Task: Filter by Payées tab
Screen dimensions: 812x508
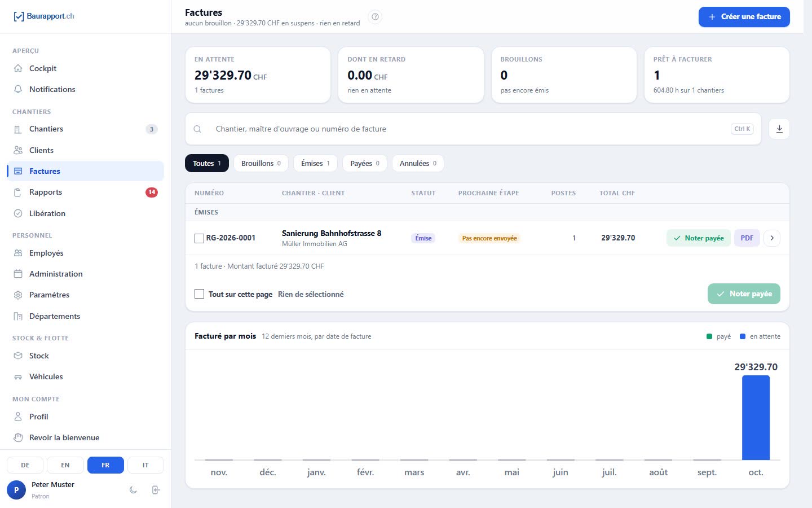Action: coord(365,163)
